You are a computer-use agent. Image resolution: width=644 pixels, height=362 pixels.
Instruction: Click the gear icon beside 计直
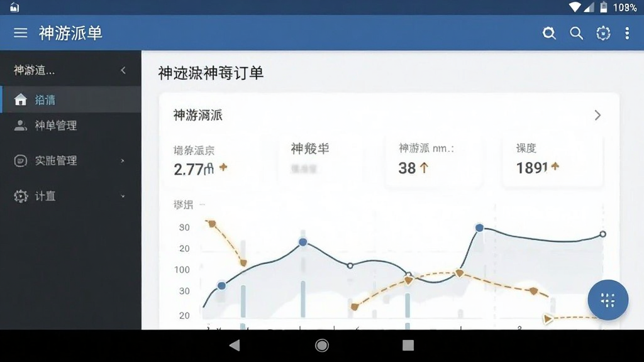(x=21, y=196)
